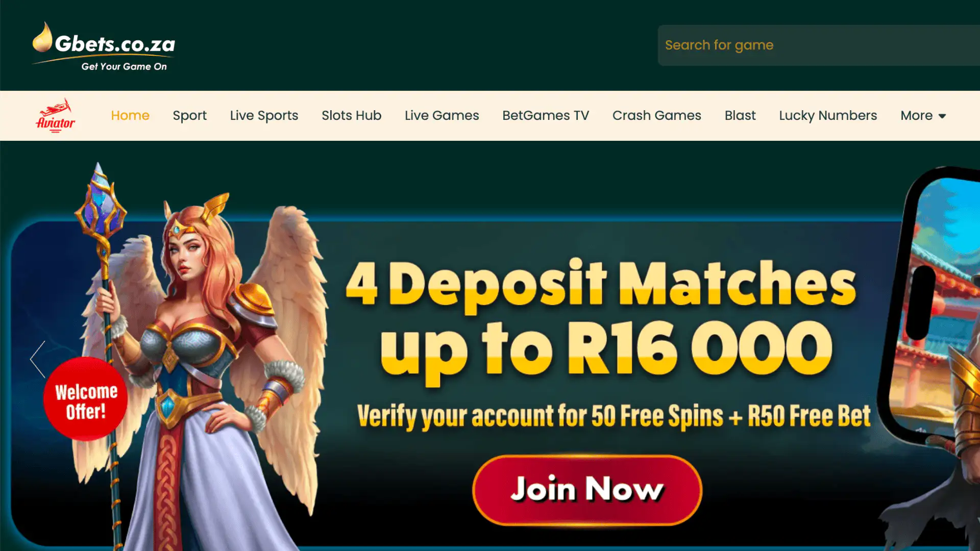Go to Lucky Numbers
The image size is (980, 551).
point(827,116)
